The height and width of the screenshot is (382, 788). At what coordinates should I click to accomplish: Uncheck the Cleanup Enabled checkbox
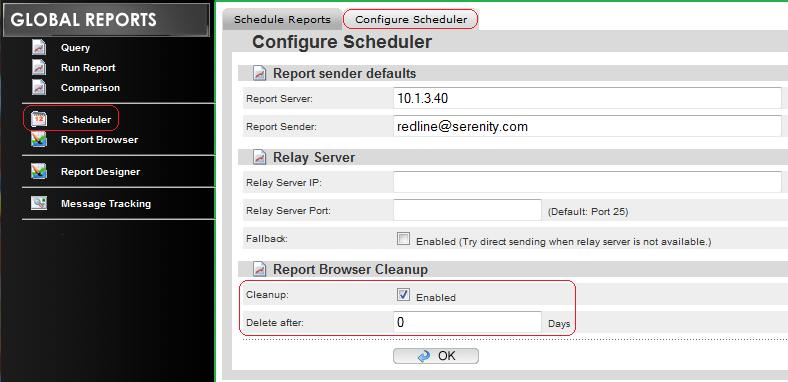click(404, 295)
